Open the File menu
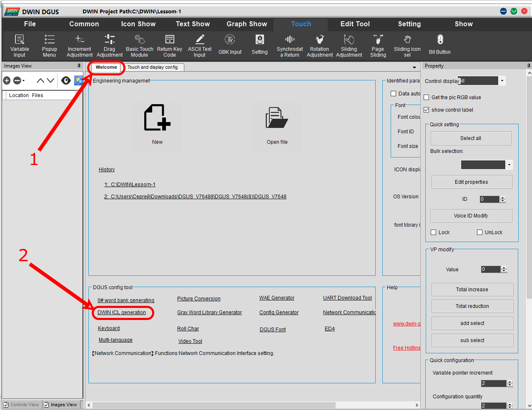 coord(30,24)
